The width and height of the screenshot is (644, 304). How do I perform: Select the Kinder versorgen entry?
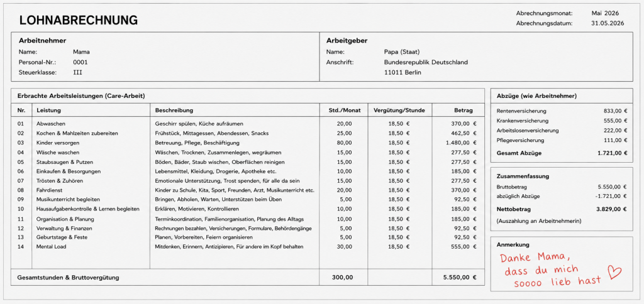[58, 143]
